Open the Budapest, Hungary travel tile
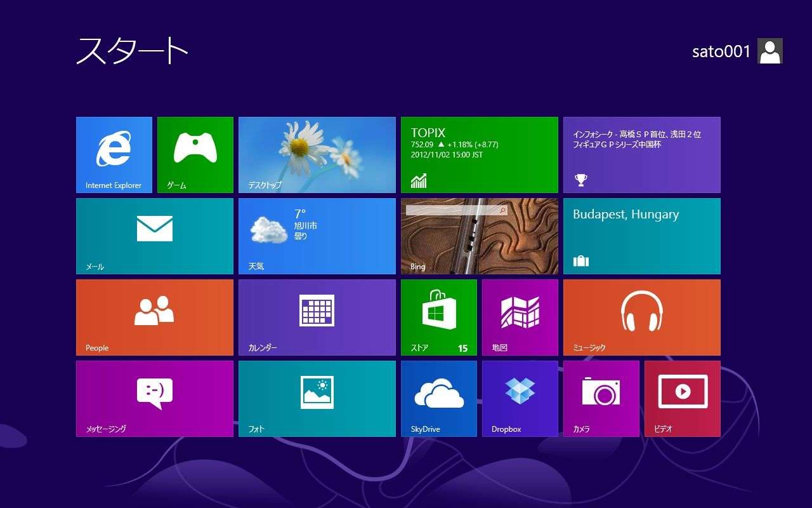The height and width of the screenshot is (508, 812). click(x=642, y=236)
